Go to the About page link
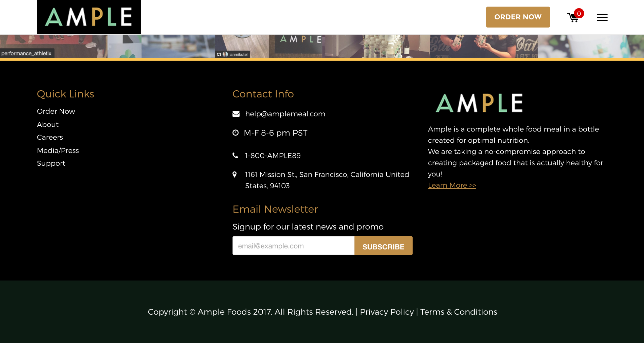 click(48, 124)
